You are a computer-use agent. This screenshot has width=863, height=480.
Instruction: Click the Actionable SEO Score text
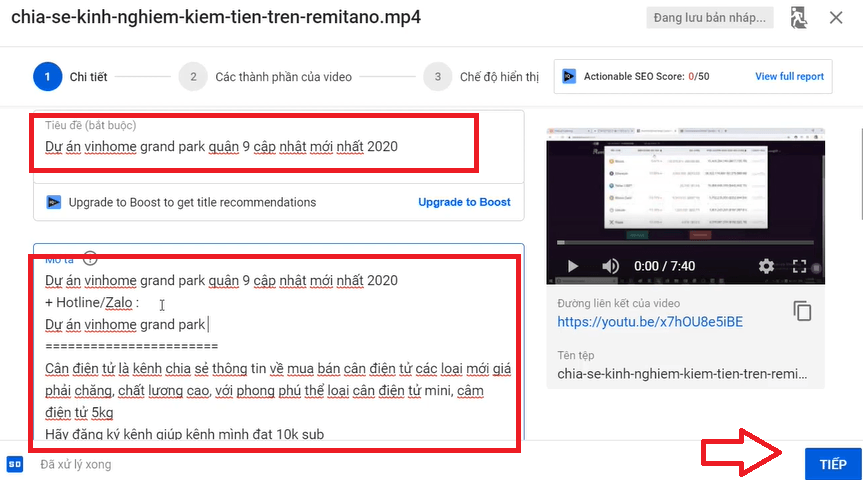[x=646, y=77]
